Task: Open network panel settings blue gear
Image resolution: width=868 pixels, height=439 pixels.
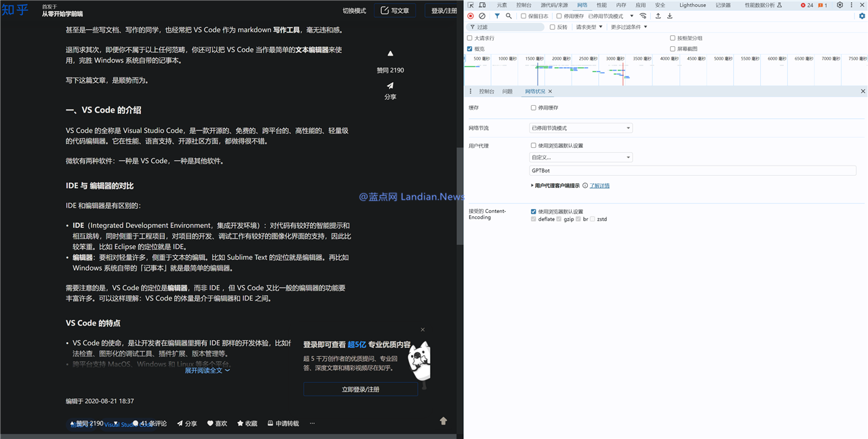Action: (x=862, y=16)
